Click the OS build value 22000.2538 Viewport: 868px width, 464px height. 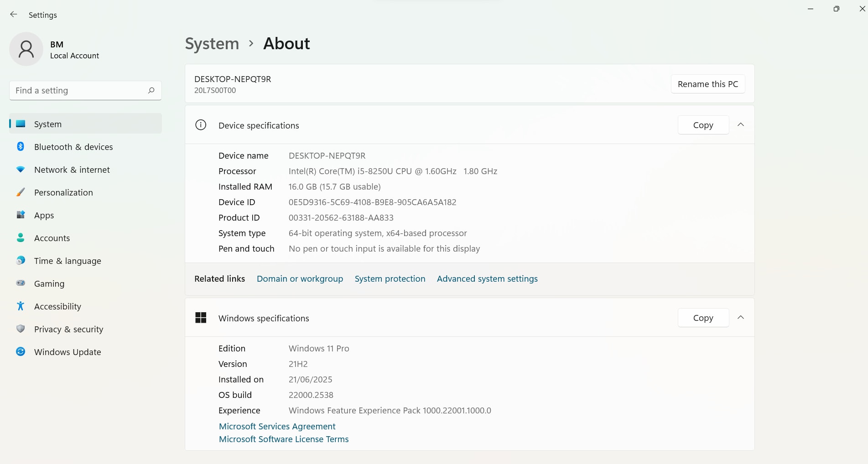(x=311, y=395)
